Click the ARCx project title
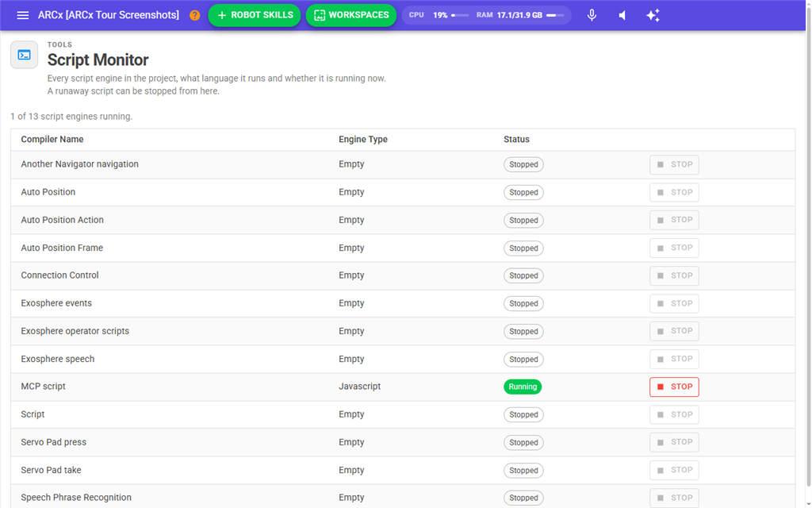This screenshot has width=812, height=508. coord(108,15)
